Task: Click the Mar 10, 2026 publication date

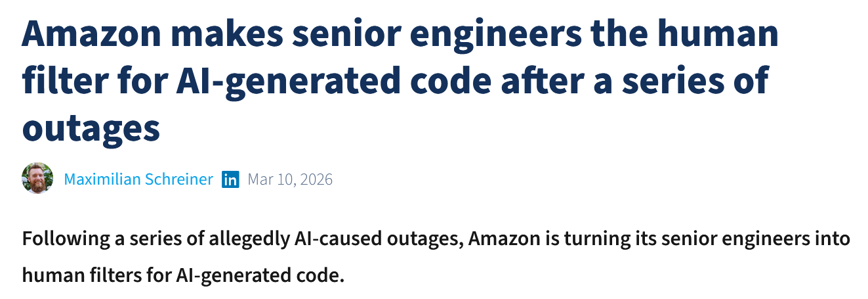Action: pos(290,179)
